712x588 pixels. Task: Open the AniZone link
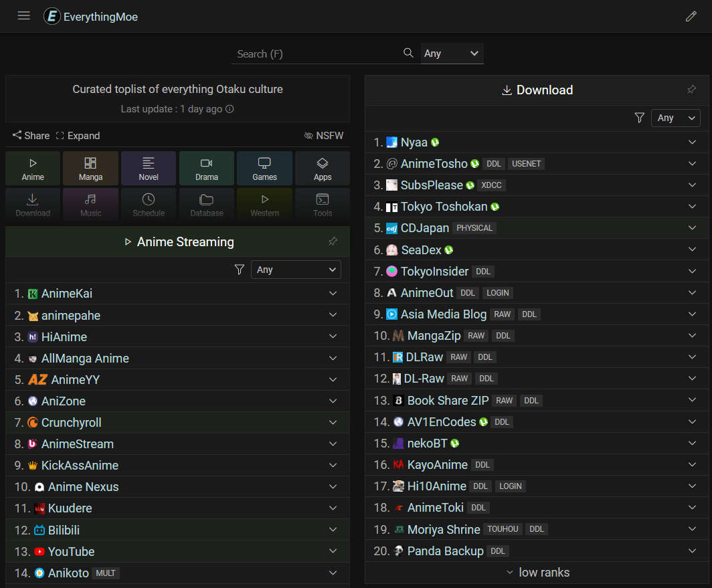pyautogui.click(x=63, y=401)
